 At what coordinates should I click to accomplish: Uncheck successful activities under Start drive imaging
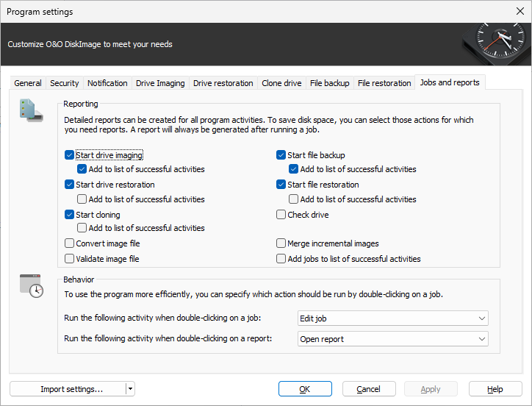(82, 169)
